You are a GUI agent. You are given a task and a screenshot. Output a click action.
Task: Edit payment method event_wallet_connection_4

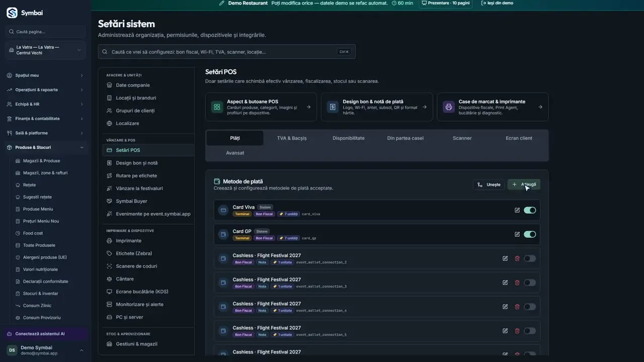(505, 307)
